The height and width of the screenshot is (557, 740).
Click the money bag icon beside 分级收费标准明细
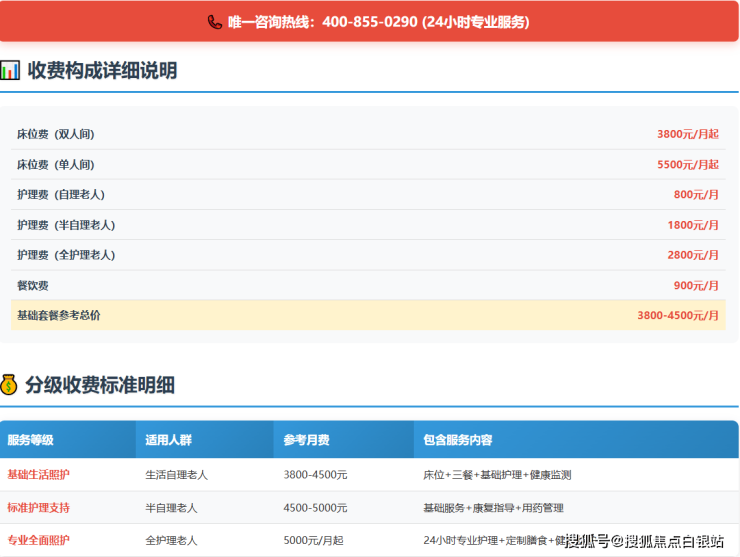[x=9, y=384]
